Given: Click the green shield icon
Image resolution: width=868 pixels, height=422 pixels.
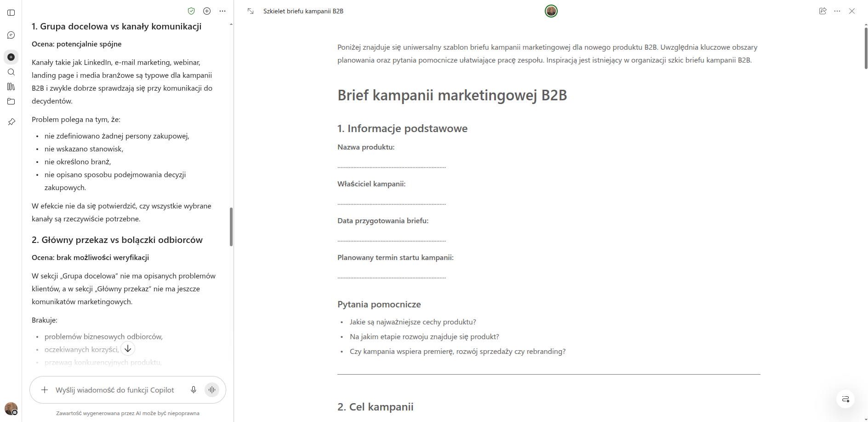Looking at the screenshot, I should pos(191,11).
